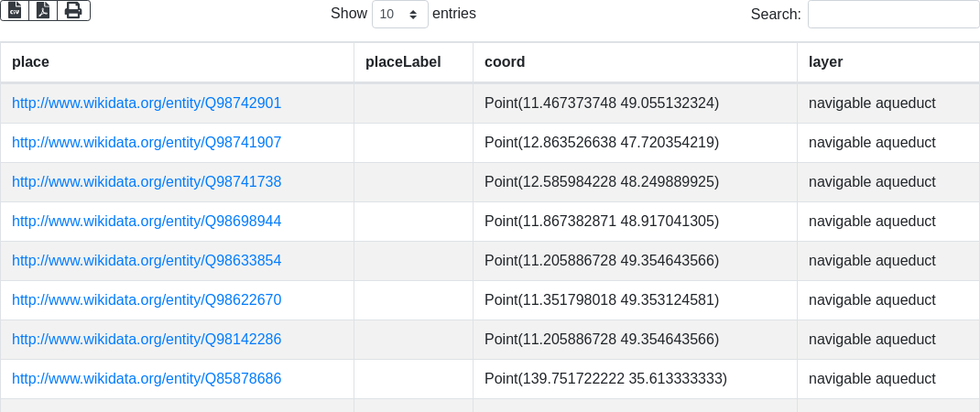Screen dimensions: 980x412
Task: Sort by the place column header
Action: 30,62
